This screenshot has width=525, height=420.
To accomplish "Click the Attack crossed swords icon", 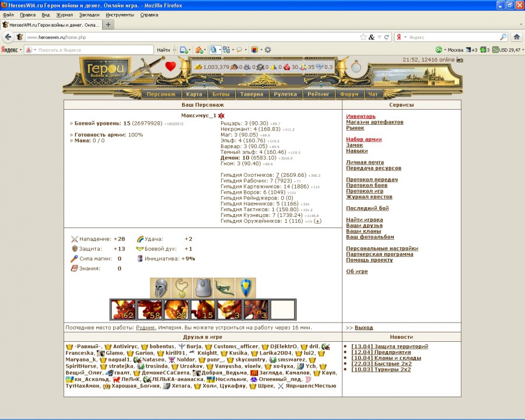I will tap(74, 239).
